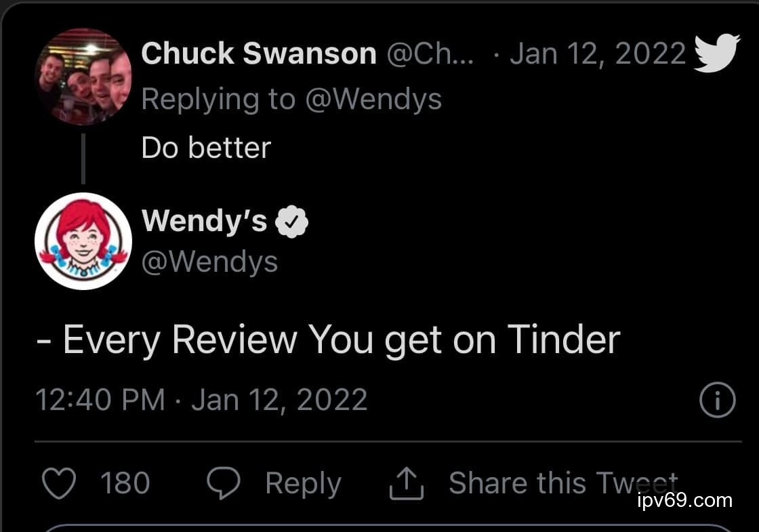Open Chuck Swanson's profile photo
759x532 pixels.
[x=83, y=76]
